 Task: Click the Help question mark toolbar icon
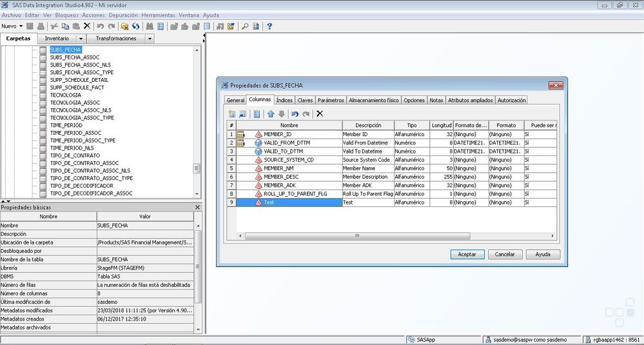coord(269,26)
